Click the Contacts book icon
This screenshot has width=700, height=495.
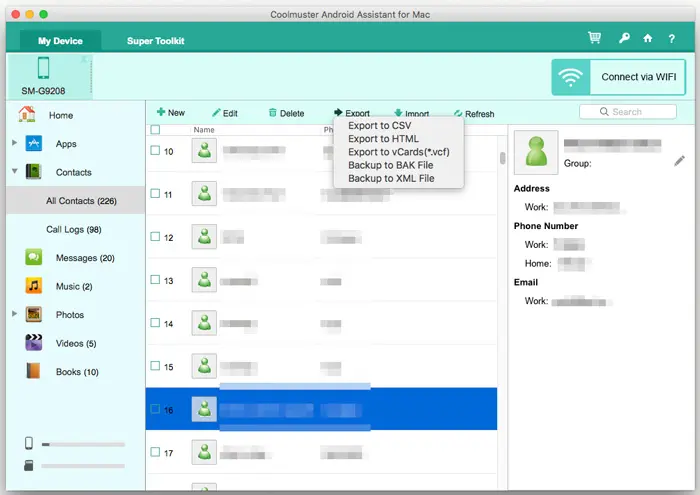[x=33, y=172]
